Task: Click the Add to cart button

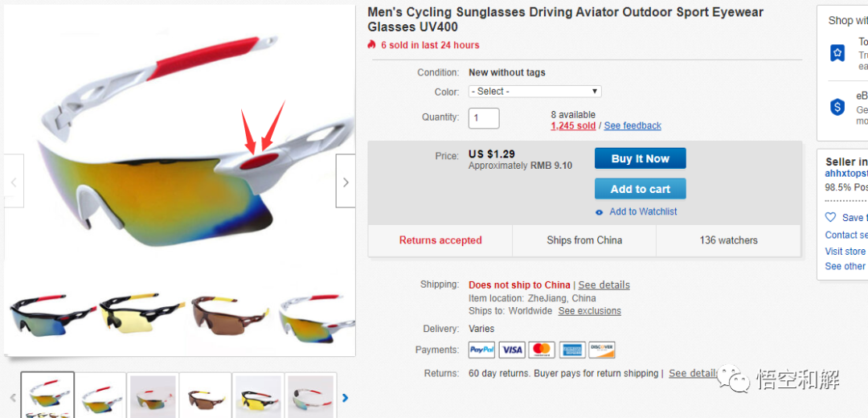Action: click(640, 189)
